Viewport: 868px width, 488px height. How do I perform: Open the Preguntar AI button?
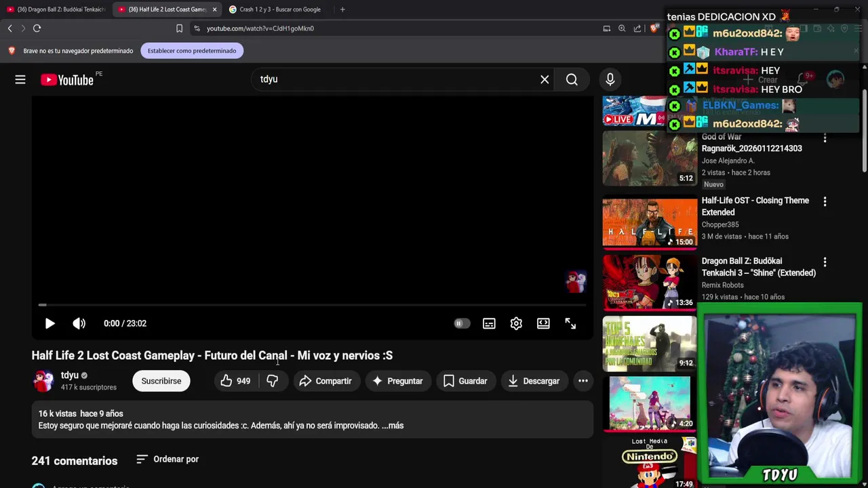point(397,381)
